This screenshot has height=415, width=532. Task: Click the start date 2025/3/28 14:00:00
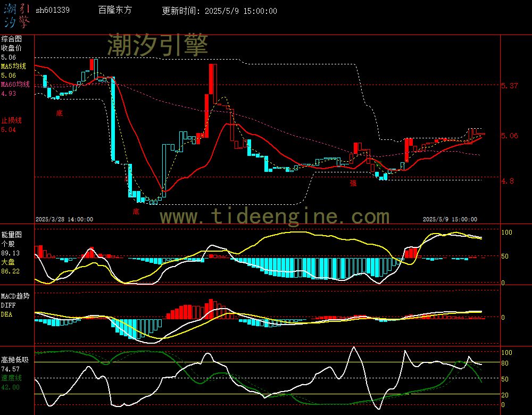click(x=64, y=220)
